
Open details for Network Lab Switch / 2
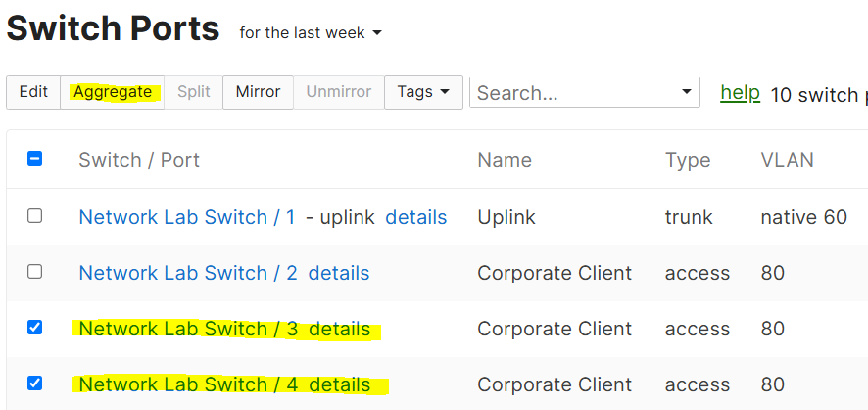pos(339,273)
